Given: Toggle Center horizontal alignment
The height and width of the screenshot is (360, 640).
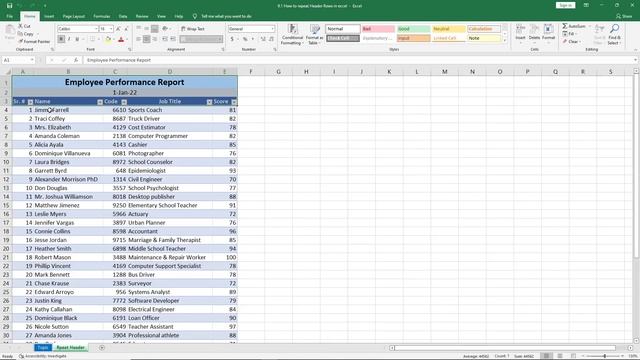Looking at the screenshot, I should click(x=147, y=39).
